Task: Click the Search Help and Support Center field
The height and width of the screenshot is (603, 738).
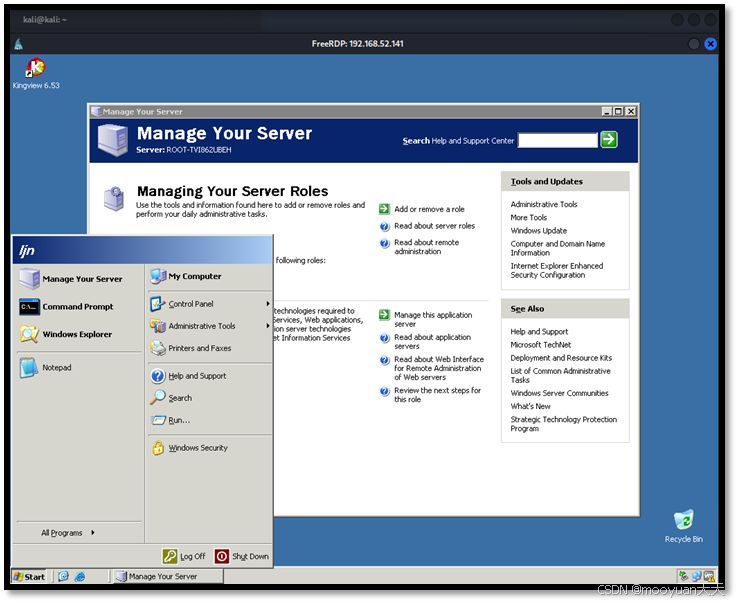Action: point(557,140)
